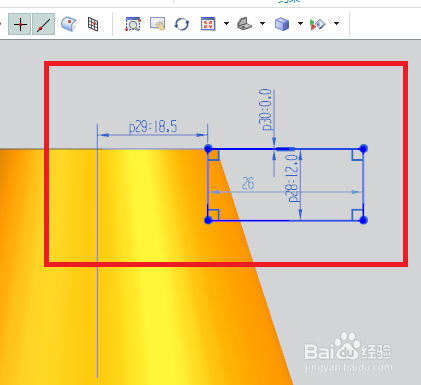Select the right vertical edge of the rectangle
The width and height of the screenshot is (421, 385).
coord(364,184)
